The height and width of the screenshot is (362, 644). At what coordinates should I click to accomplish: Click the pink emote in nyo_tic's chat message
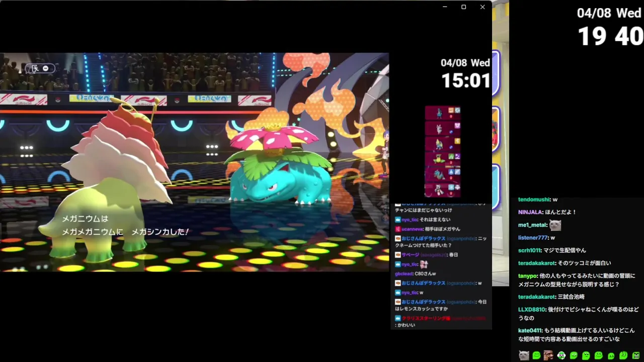[424, 264]
